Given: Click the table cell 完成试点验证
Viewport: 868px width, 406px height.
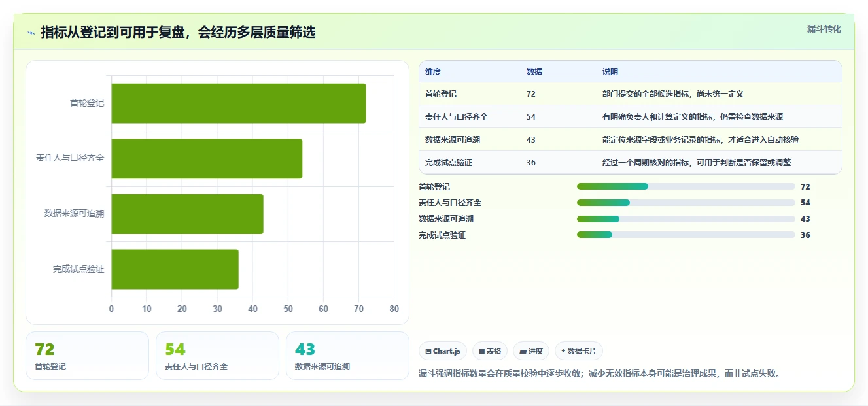Looking at the screenshot, I should [x=449, y=163].
